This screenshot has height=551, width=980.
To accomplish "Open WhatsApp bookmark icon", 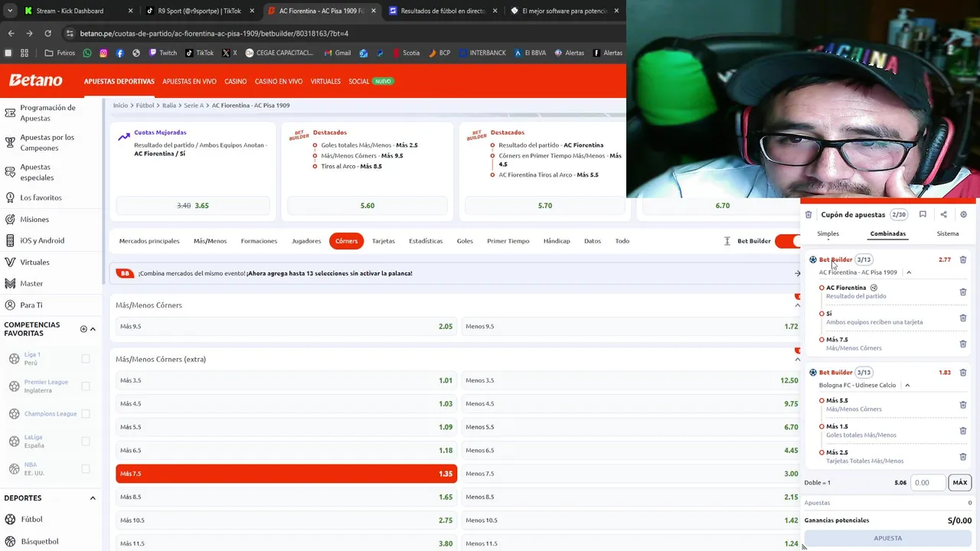I will [x=87, y=53].
